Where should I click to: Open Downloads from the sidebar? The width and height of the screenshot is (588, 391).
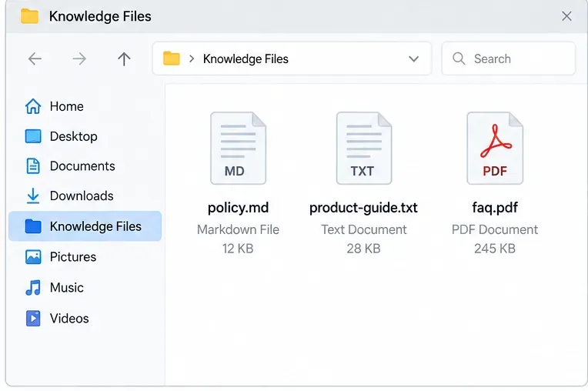coord(85,195)
